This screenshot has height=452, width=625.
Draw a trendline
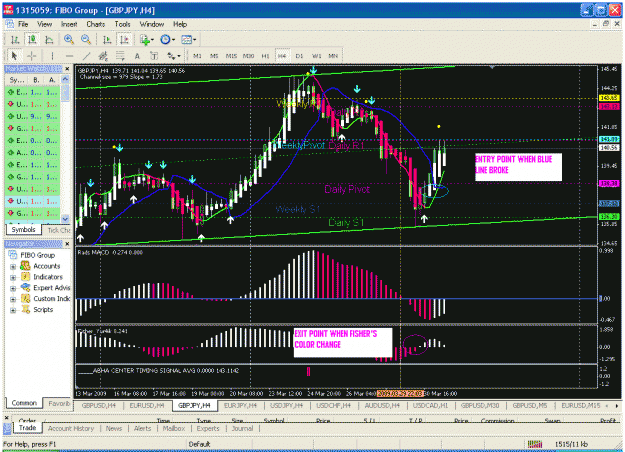(86, 56)
